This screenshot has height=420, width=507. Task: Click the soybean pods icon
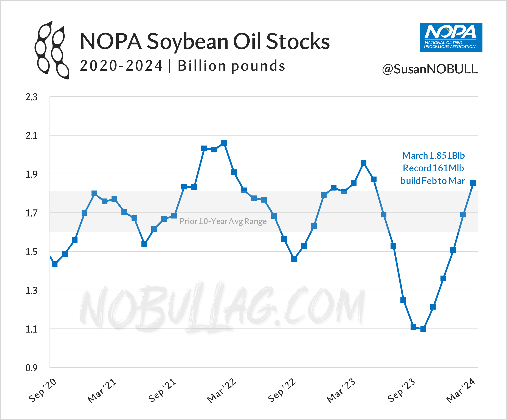(x=52, y=50)
